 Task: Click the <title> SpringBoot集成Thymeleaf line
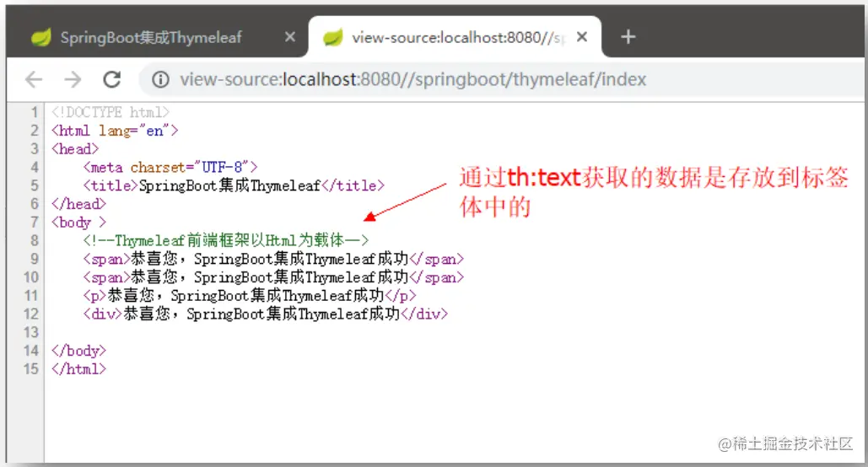coord(234,185)
